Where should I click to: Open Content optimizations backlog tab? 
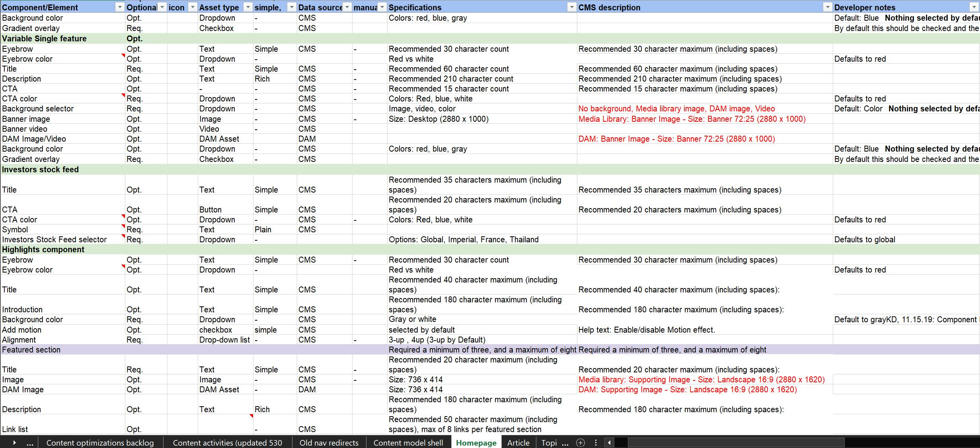coord(100,443)
